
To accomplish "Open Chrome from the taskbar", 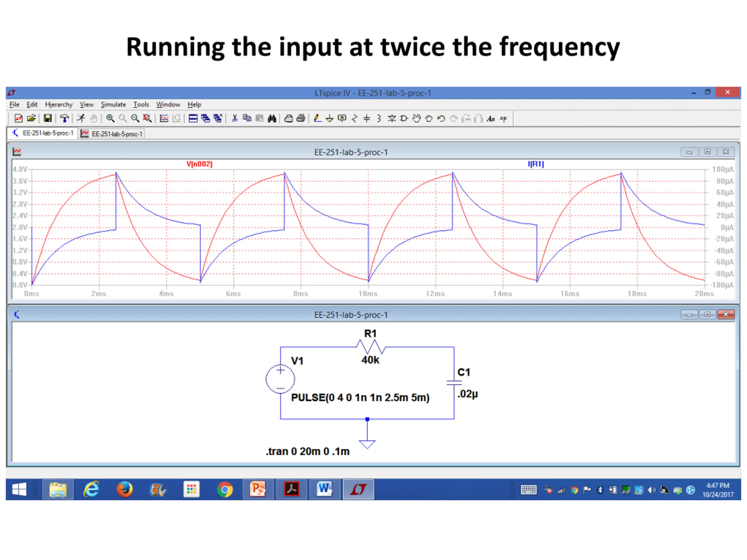I will [x=225, y=489].
